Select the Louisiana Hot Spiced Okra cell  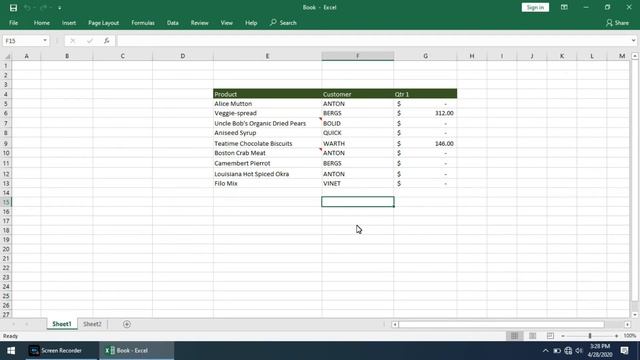point(267,174)
